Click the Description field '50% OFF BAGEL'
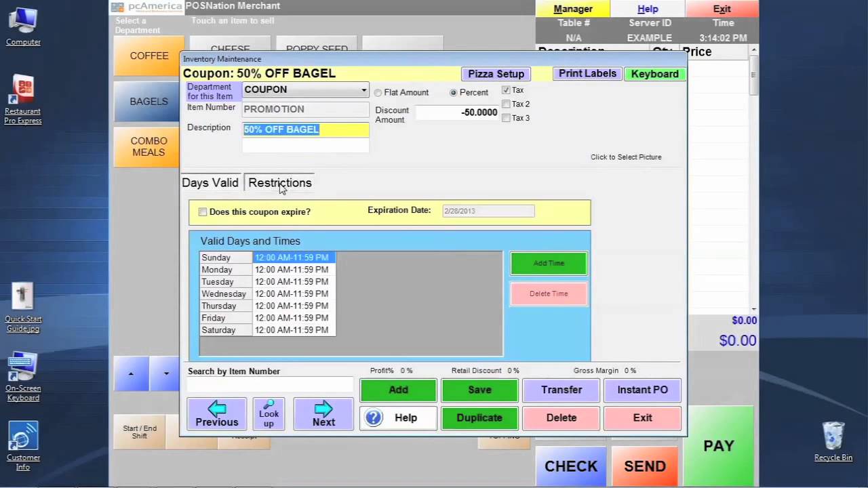Viewport: 868px width, 488px height. pos(306,129)
